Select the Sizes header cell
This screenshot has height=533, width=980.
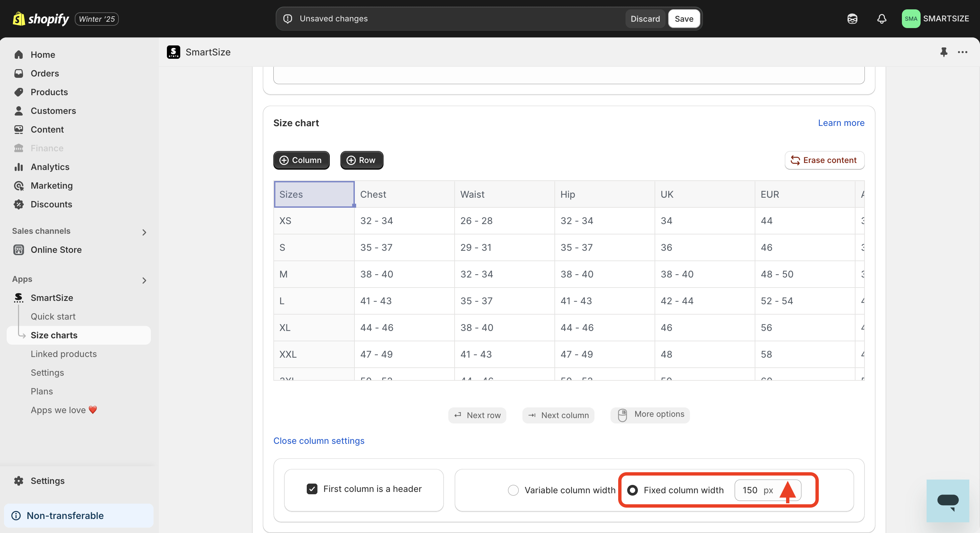click(x=314, y=194)
